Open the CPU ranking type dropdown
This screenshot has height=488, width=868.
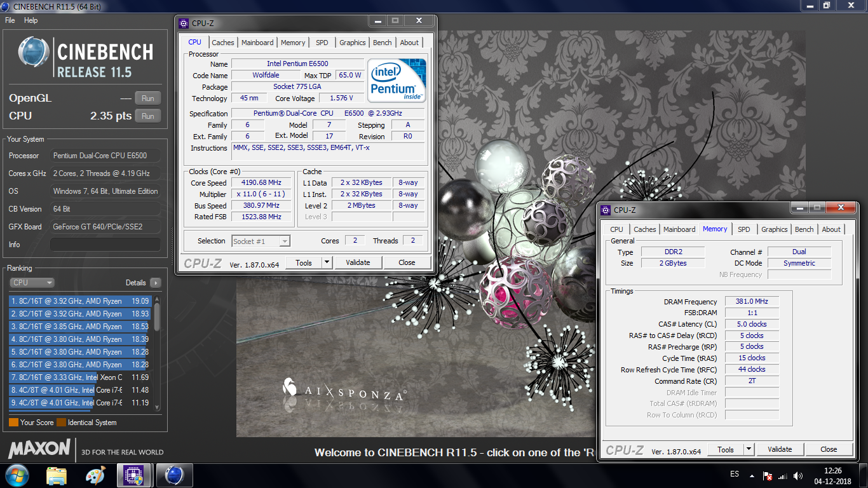(x=32, y=283)
